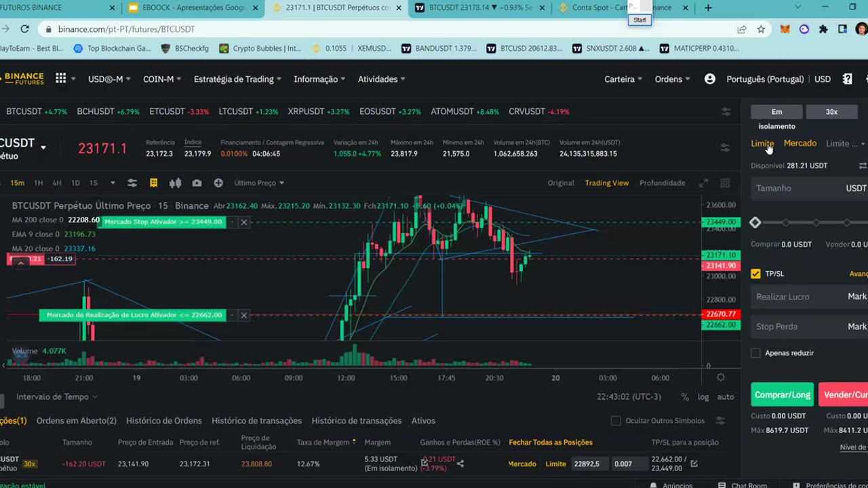
Task: Expand the Intervalo de Tempo selector
Action: coord(57,397)
